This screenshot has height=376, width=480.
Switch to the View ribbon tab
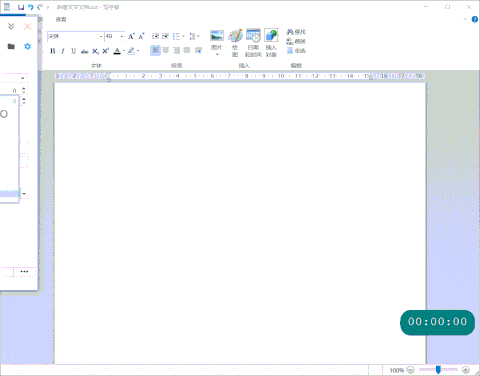click(x=61, y=20)
